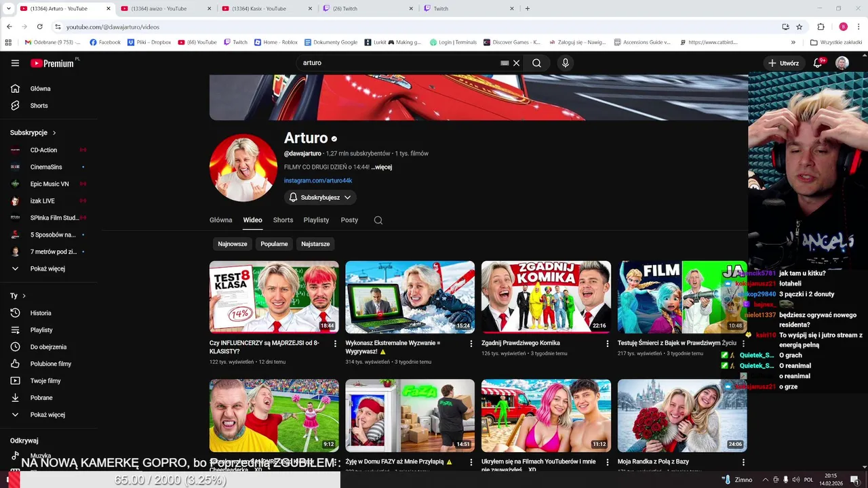Switch to Playlisty channel tab
868x488 pixels.
coord(316,220)
